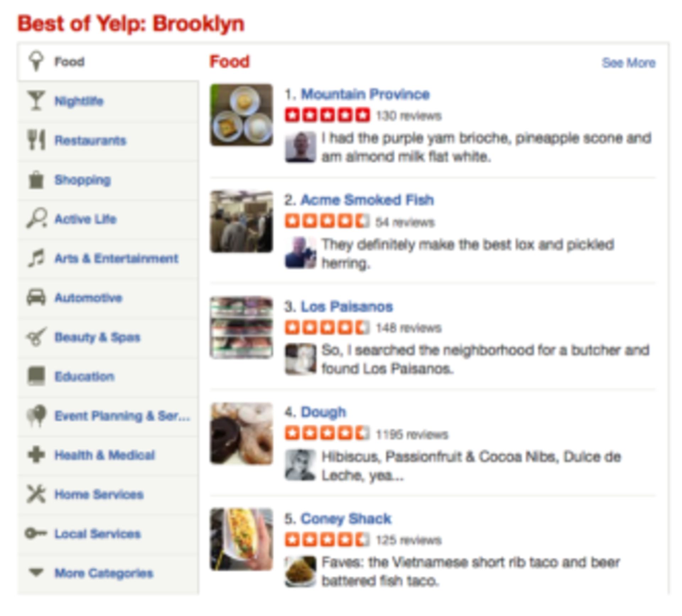Viewport: 682px width, 616px height.
Task: Click the Beauty & Spas scissors icon
Action: point(36,337)
